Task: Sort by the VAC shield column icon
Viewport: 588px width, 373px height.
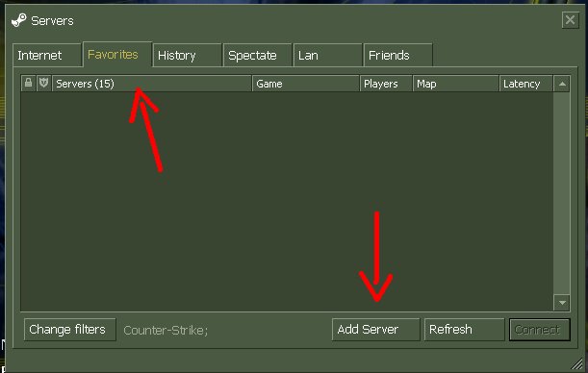Action: [x=44, y=83]
